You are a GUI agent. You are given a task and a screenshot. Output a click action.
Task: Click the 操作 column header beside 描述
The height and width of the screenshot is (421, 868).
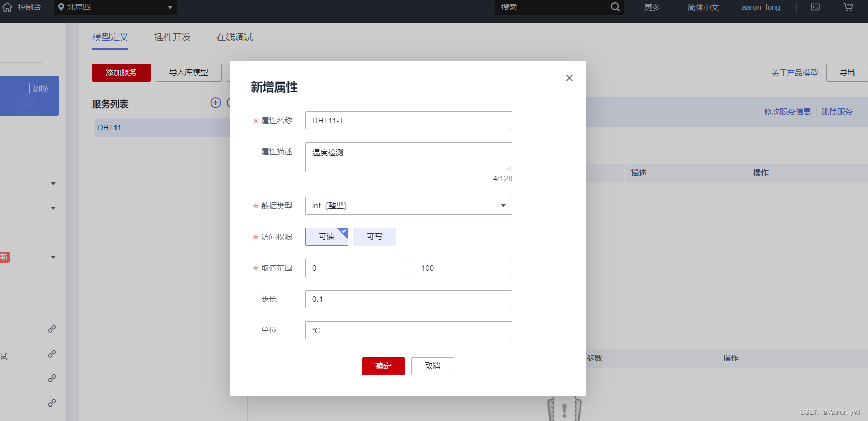(x=761, y=173)
